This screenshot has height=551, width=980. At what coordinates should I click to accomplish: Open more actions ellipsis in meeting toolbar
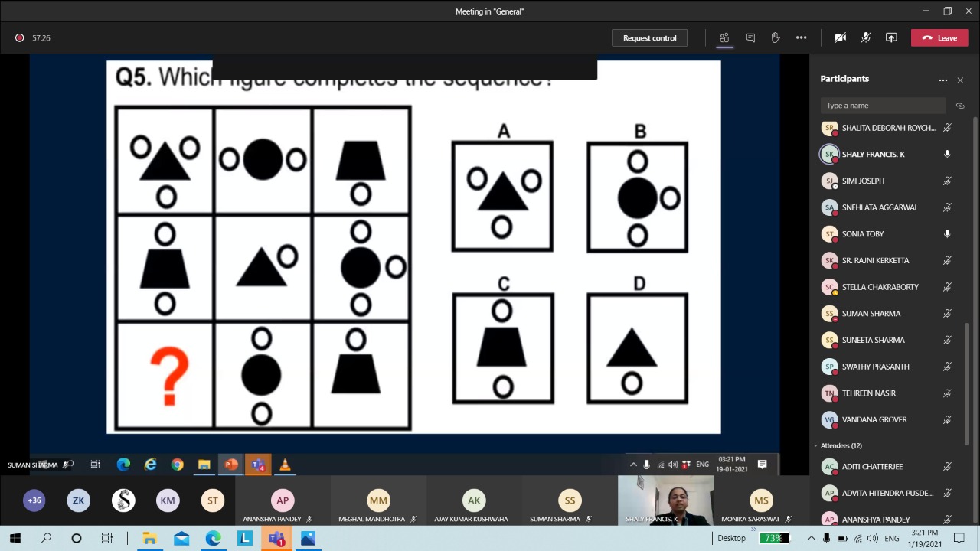[x=801, y=37]
